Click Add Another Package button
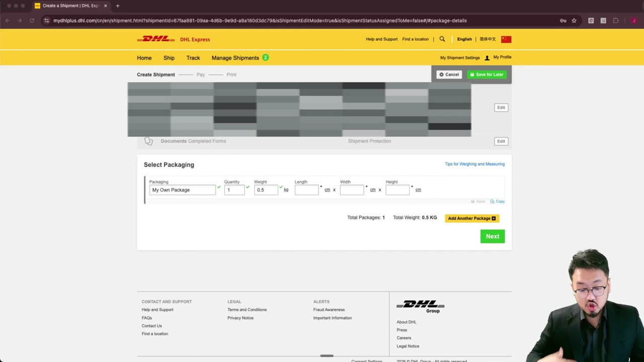Screen dimensions: 644x362 (472, 218)
